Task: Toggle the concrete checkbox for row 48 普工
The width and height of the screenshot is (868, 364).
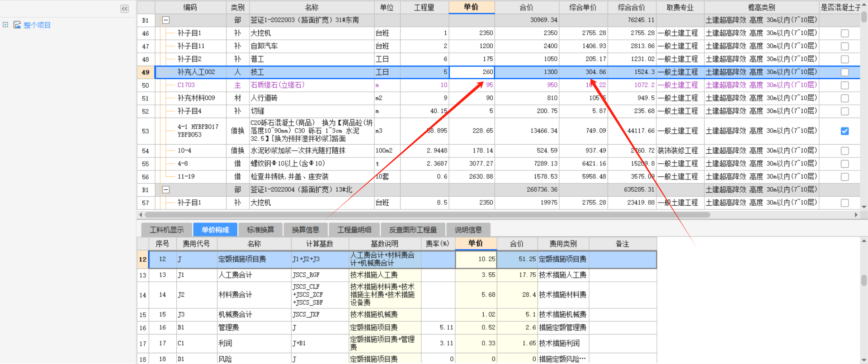Action: pyautogui.click(x=844, y=59)
